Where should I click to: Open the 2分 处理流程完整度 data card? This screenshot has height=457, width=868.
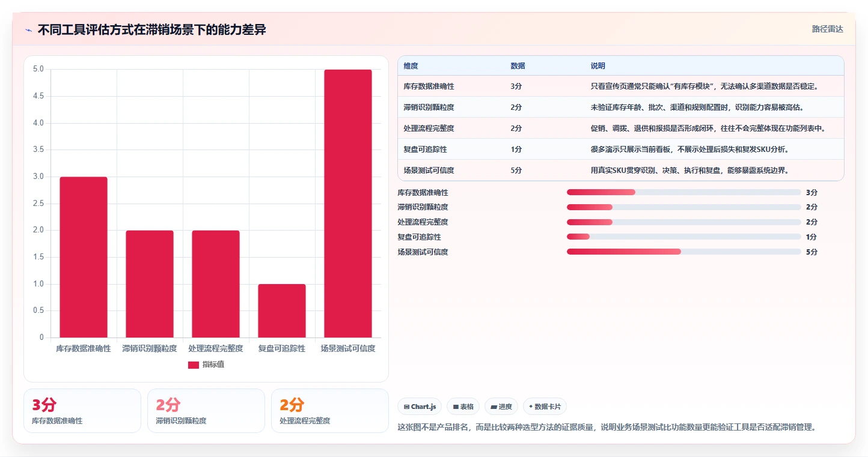(330, 411)
